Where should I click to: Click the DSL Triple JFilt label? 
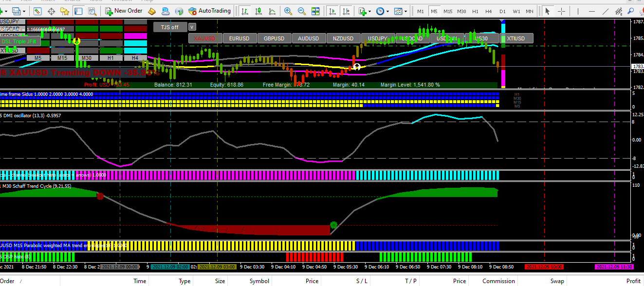pos(18,42)
